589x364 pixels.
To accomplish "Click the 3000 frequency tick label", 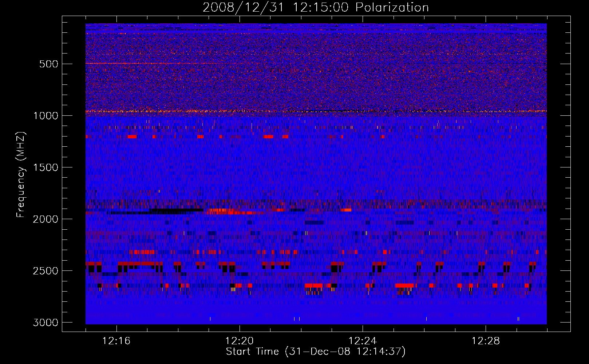I will [46, 323].
